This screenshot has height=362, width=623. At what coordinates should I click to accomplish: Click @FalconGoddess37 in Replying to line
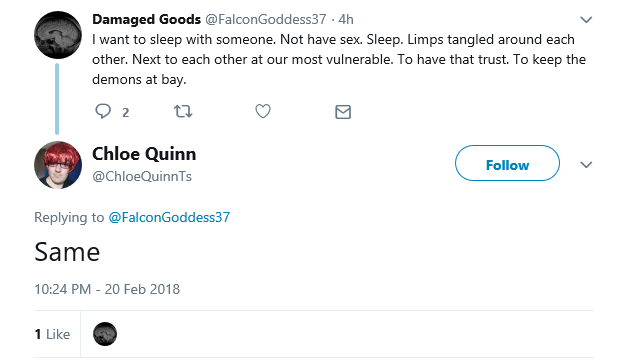[169, 217]
